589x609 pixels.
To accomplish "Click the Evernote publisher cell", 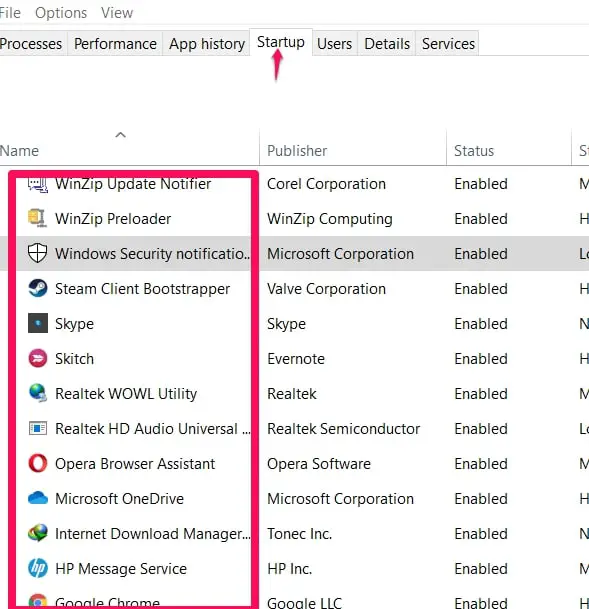I will tap(296, 358).
